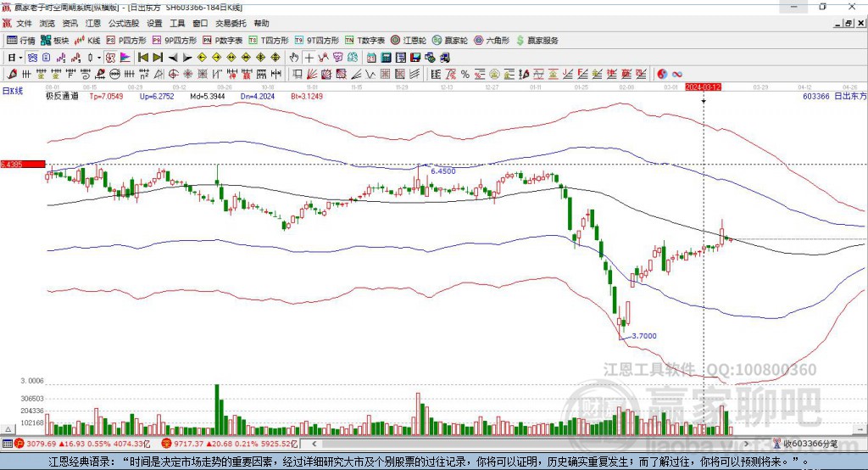The image size is (868, 470).
Task: Click the 收603366分笔 status indicator
Action: tap(805, 444)
